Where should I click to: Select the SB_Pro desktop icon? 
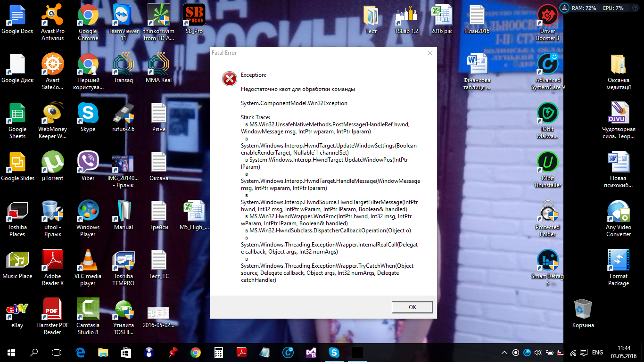(194, 20)
